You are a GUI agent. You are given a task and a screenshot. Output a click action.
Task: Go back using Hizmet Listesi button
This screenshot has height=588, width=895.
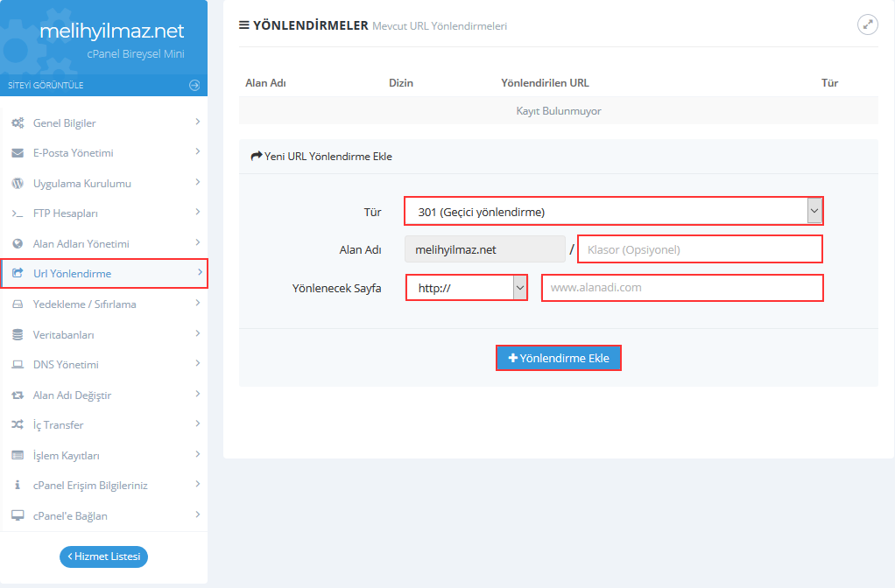[x=103, y=556]
